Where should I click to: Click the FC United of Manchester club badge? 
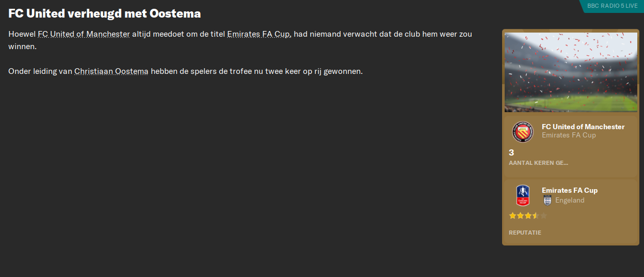(x=522, y=132)
